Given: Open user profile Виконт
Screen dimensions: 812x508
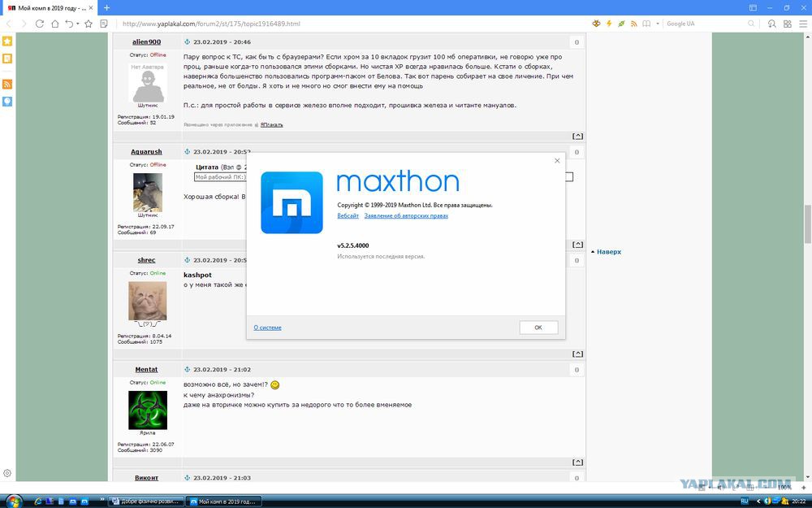Looking at the screenshot, I should click(x=146, y=478).
